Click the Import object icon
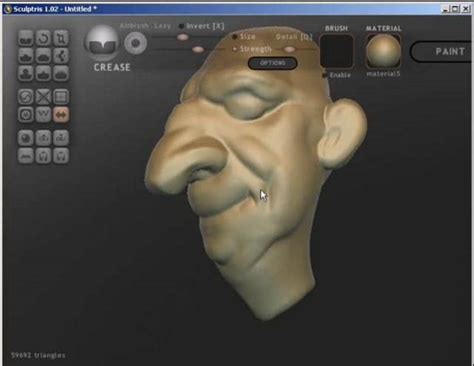The image size is (474, 366). 43,138
